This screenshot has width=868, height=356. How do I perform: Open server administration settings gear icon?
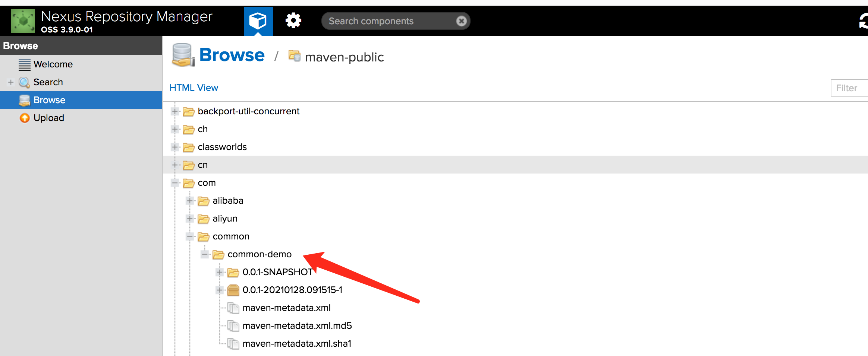[x=293, y=21]
